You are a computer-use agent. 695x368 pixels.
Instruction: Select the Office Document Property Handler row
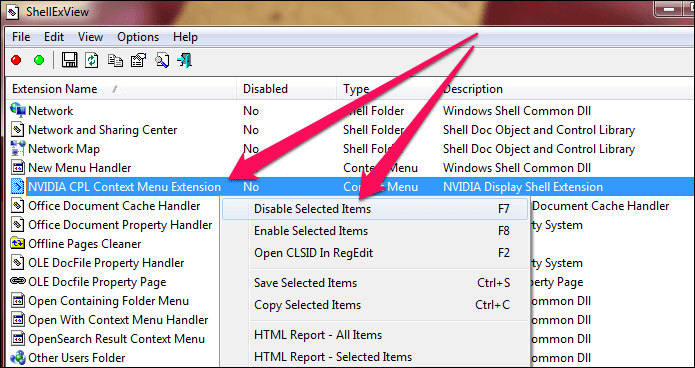pyautogui.click(x=120, y=225)
